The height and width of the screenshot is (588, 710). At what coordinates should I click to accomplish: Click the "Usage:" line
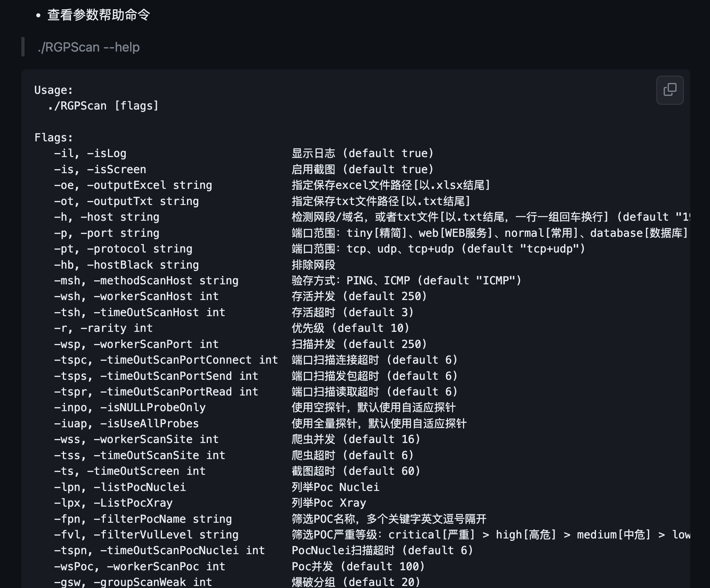tap(54, 90)
